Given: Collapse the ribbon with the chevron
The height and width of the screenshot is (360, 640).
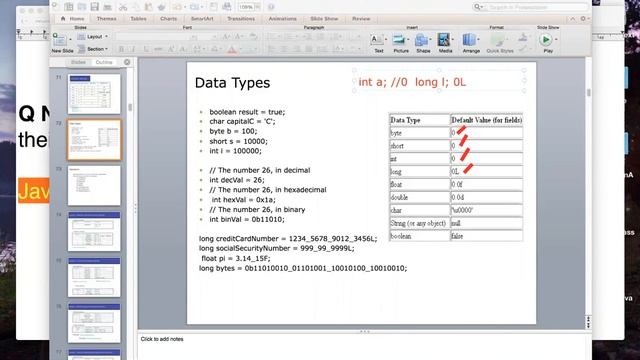Looking at the screenshot, I should pos(573,19).
